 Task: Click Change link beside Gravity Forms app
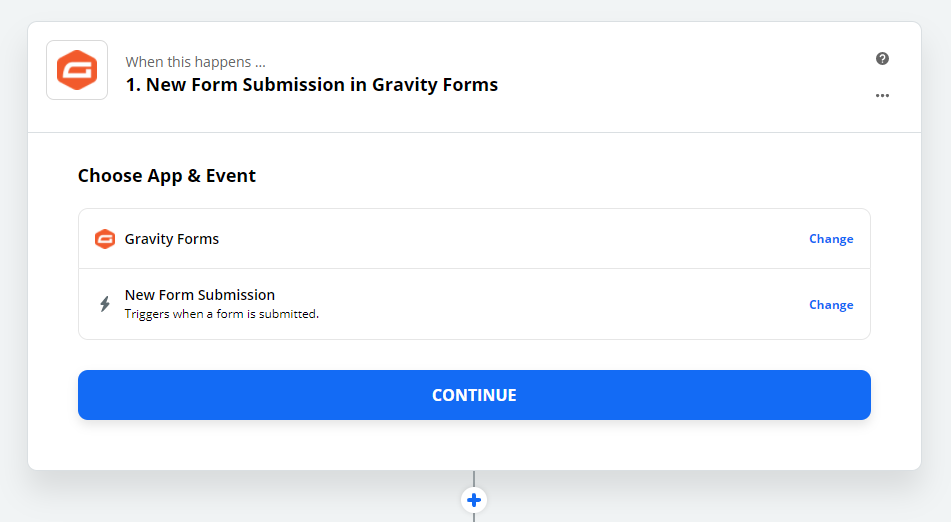[x=831, y=239]
